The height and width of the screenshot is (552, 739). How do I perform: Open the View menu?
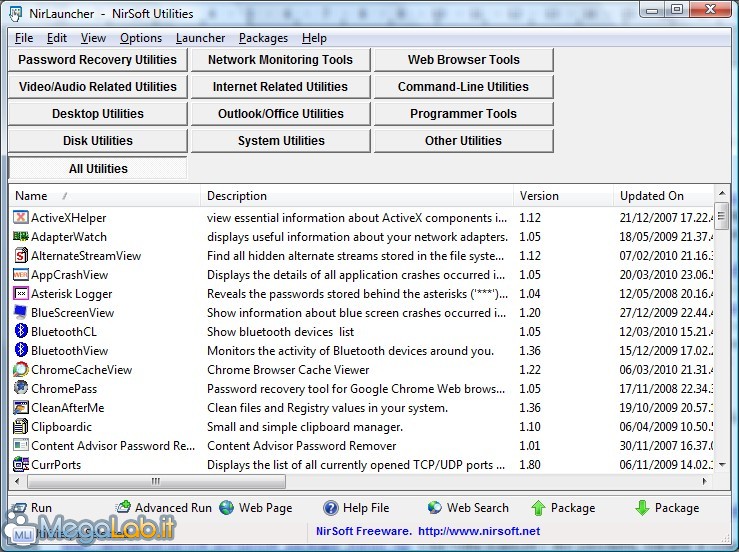pos(93,38)
